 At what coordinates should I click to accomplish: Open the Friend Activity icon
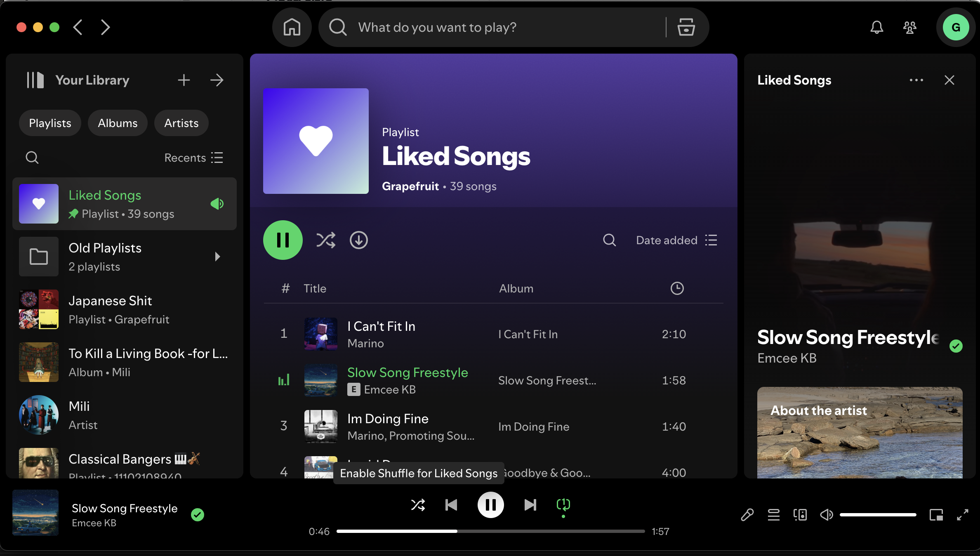pyautogui.click(x=909, y=27)
